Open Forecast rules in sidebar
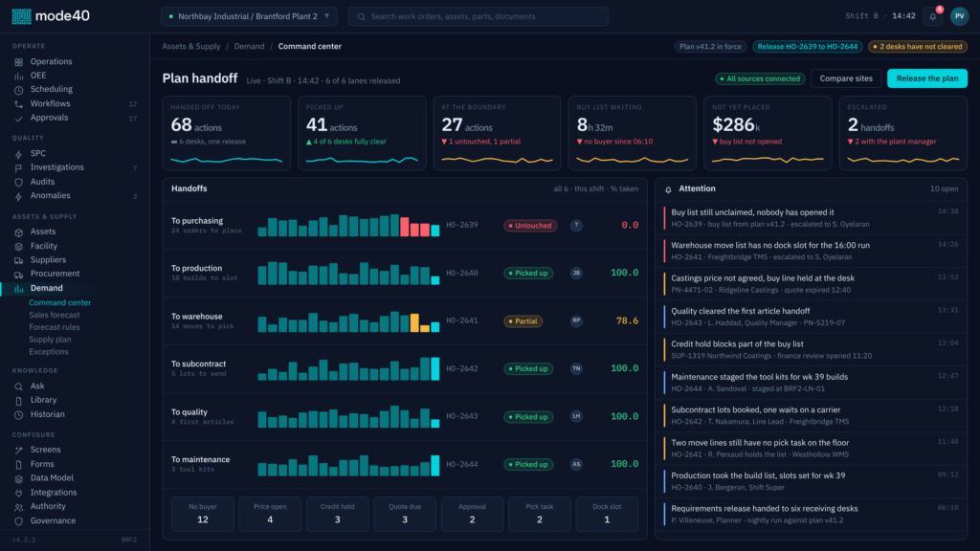980x551 pixels. click(55, 327)
